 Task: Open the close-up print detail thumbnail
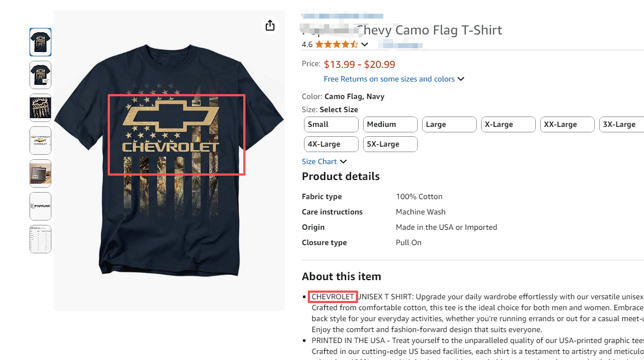pyautogui.click(x=40, y=108)
